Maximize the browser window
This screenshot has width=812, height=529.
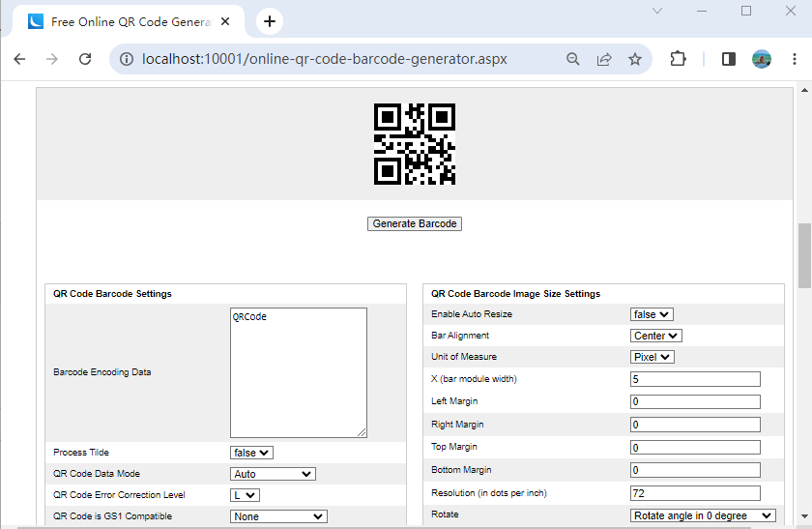pos(746,11)
